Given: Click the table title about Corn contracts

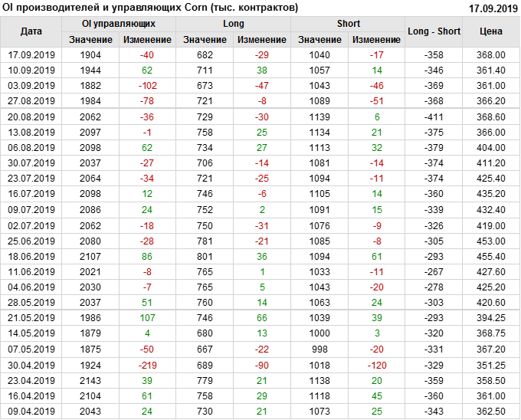Looking at the screenshot, I should click(150, 8).
